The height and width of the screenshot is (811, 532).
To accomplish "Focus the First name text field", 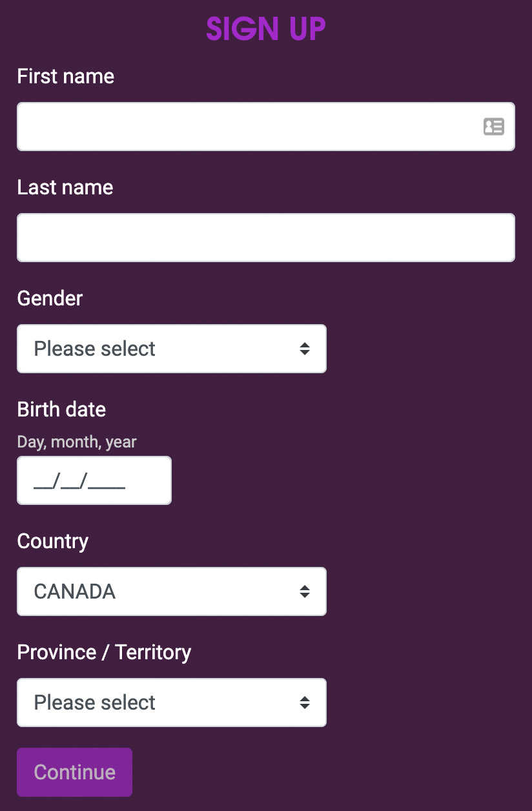I will point(266,127).
